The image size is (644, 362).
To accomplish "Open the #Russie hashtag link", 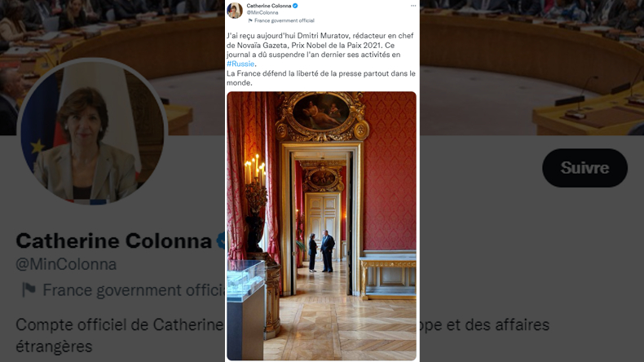I will coord(240,64).
